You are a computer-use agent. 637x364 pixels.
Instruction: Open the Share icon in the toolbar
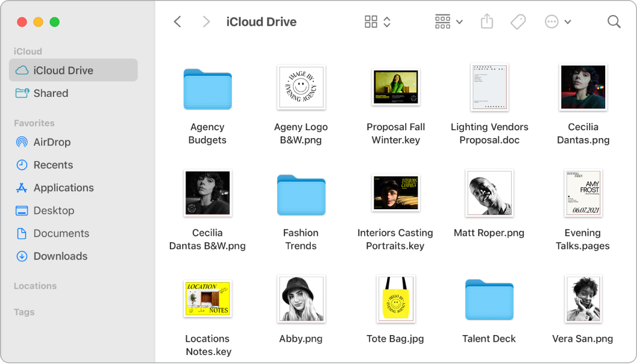(x=487, y=21)
